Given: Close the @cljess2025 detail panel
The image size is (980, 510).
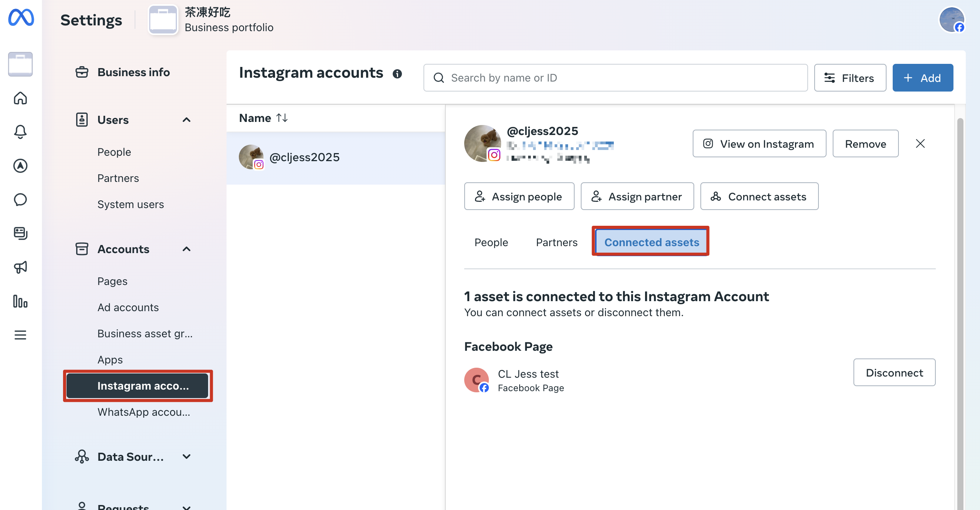Looking at the screenshot, I should tap(920, 143).
